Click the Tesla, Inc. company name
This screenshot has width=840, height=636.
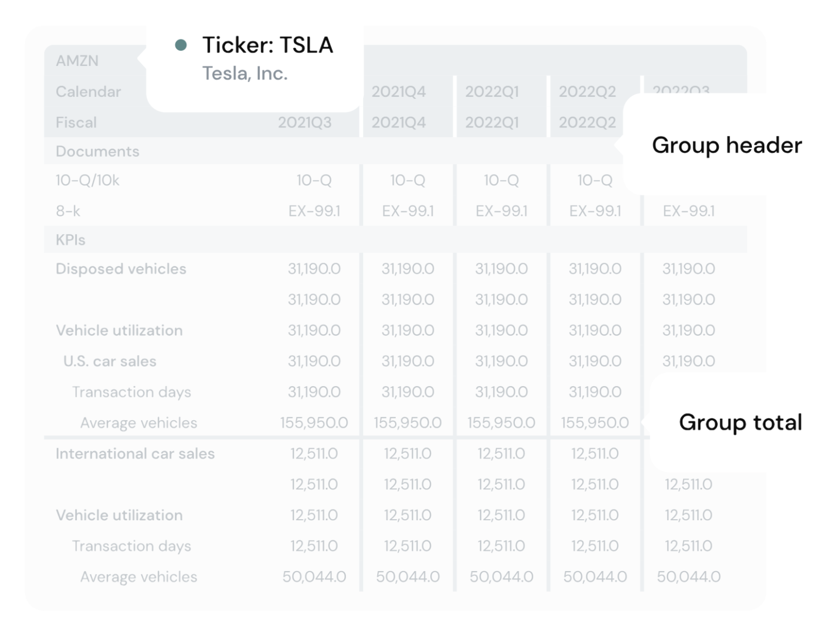(245, 73)
